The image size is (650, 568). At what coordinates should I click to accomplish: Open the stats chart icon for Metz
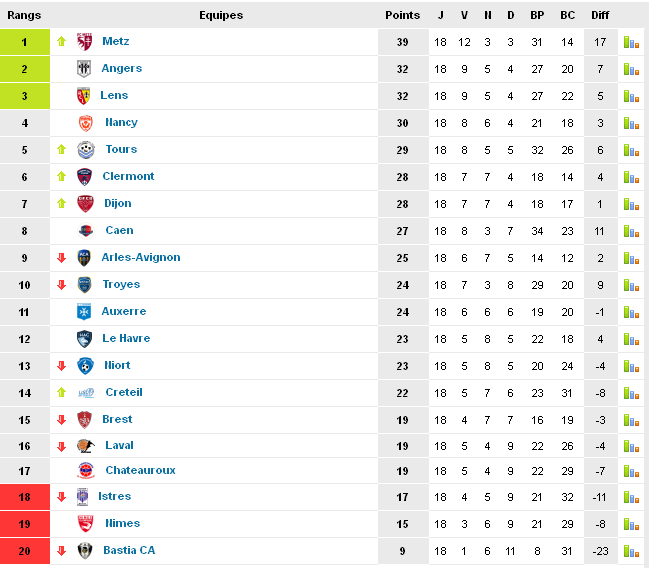click(631, 42)
